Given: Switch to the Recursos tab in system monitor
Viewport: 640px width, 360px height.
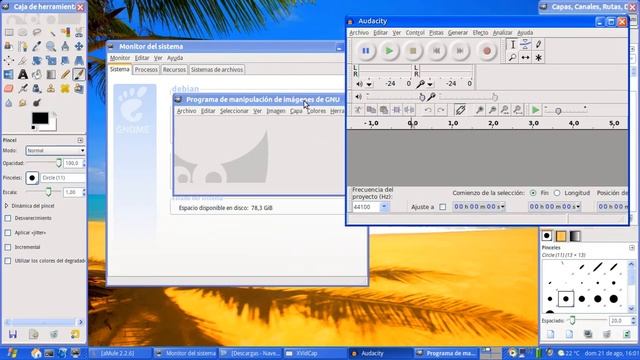Looking at the screenshot, I should pos(174,70).
